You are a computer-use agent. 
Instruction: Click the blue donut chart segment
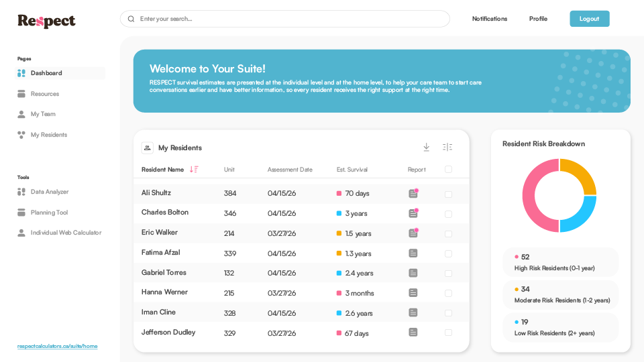coord(583,217)
